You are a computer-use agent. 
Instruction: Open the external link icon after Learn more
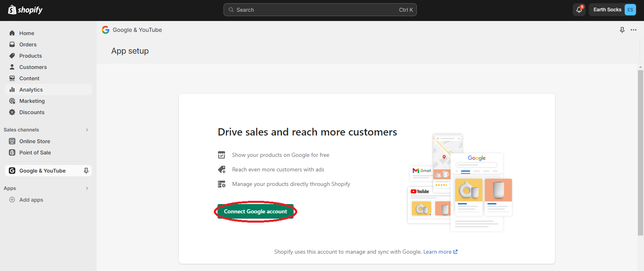click(456, 252)
